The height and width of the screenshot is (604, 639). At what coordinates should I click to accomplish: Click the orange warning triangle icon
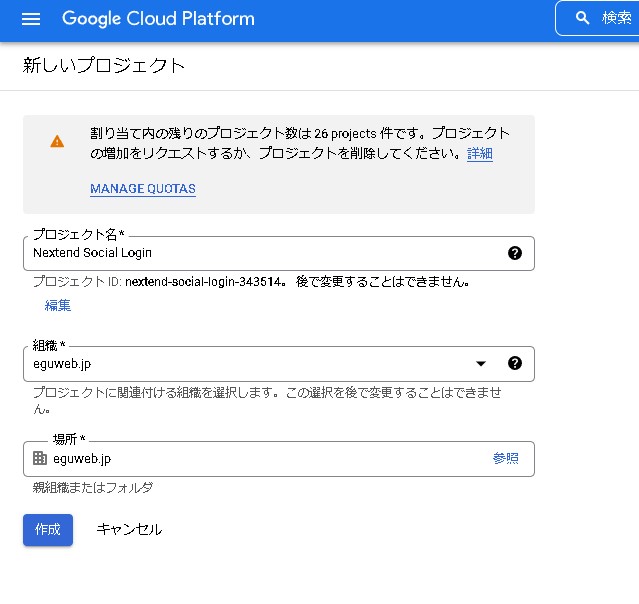click(x=57, y=141)
